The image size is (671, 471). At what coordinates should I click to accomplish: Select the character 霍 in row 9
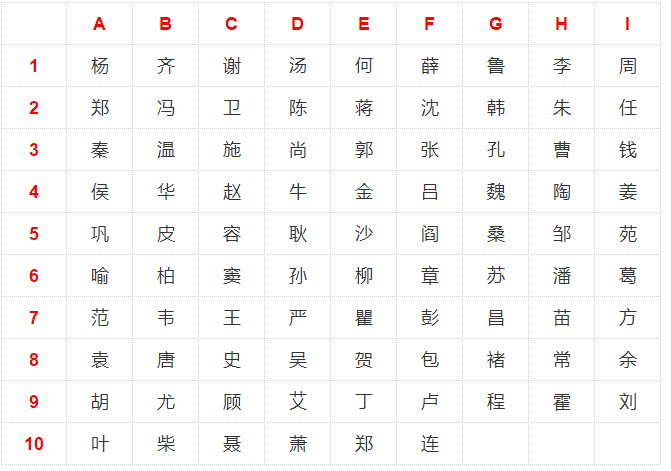pos(562,402)
